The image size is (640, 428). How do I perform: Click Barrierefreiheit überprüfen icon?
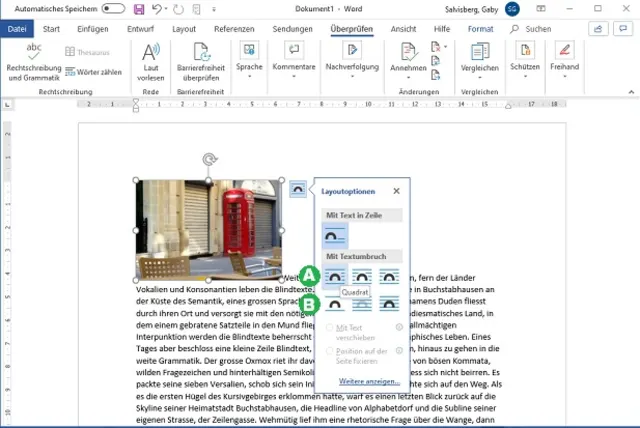tap(203, 51)
